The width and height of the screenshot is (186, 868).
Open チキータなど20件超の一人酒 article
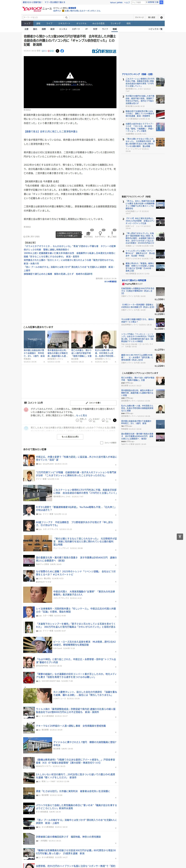[71, 726]
